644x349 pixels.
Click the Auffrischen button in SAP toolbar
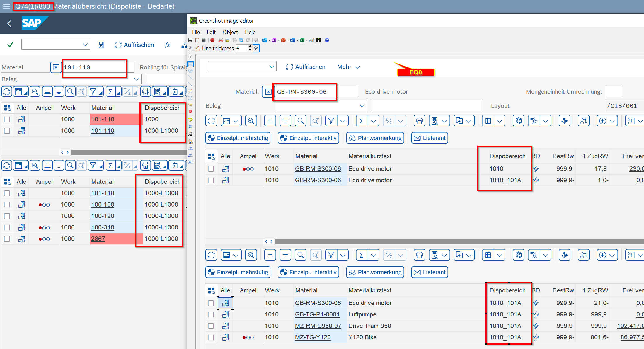pyautogui.click(x=134, y=45)
